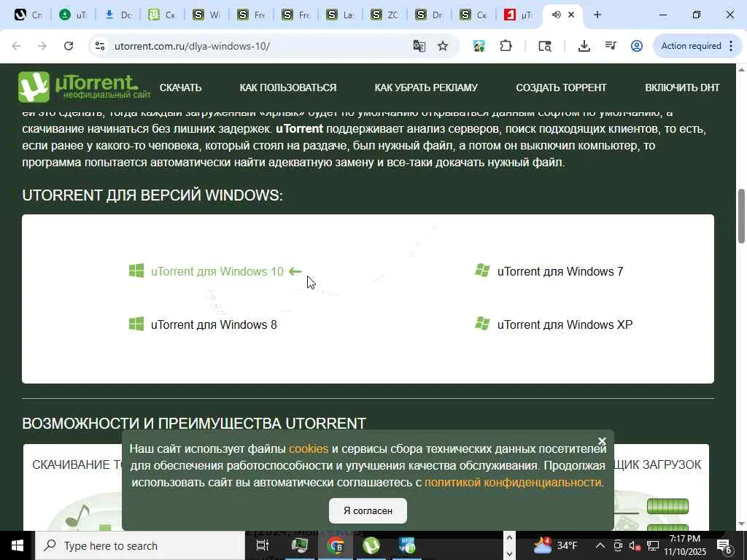Switch to the tab labeled La

[x=340, y=15]
